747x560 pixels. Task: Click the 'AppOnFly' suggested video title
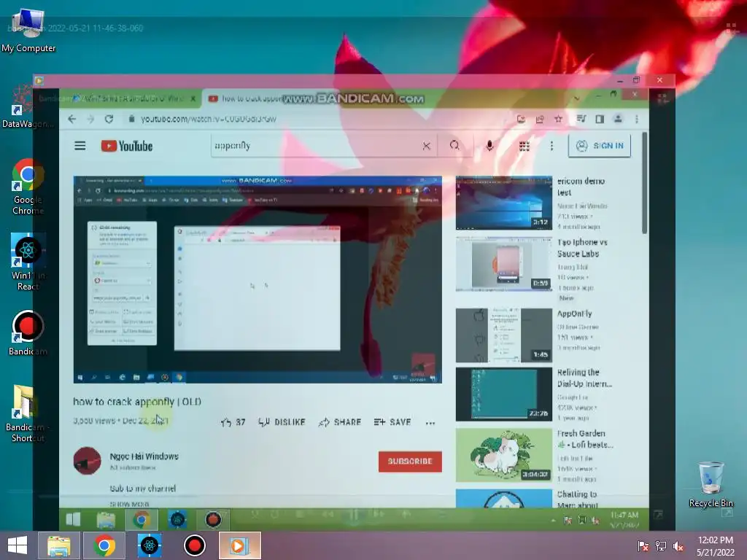tap(575, 314)
